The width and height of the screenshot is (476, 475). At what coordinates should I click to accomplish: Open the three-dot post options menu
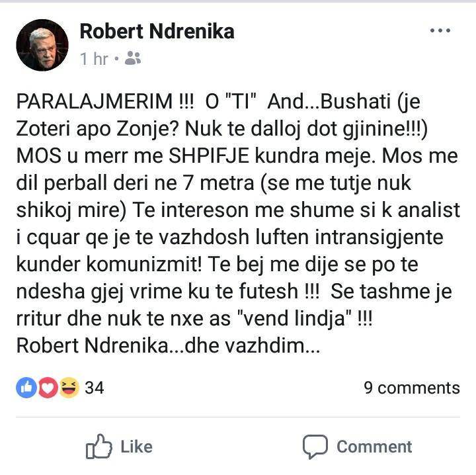click(x=440, y=31)
